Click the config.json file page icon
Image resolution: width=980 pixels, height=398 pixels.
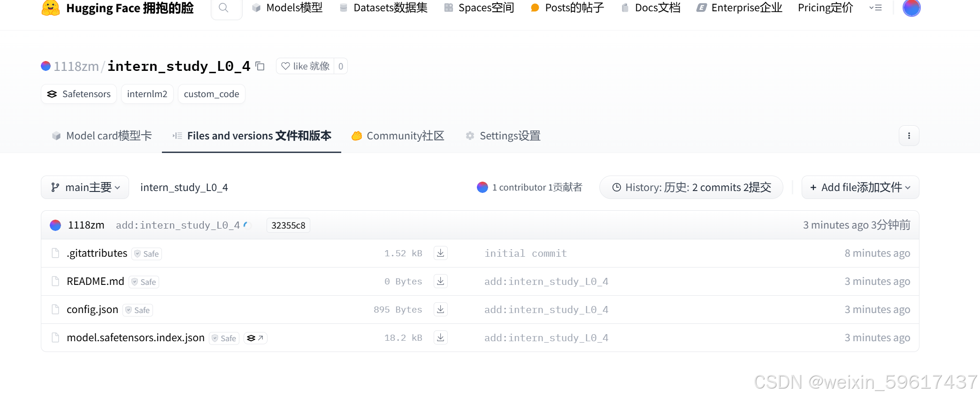(55, 309)
